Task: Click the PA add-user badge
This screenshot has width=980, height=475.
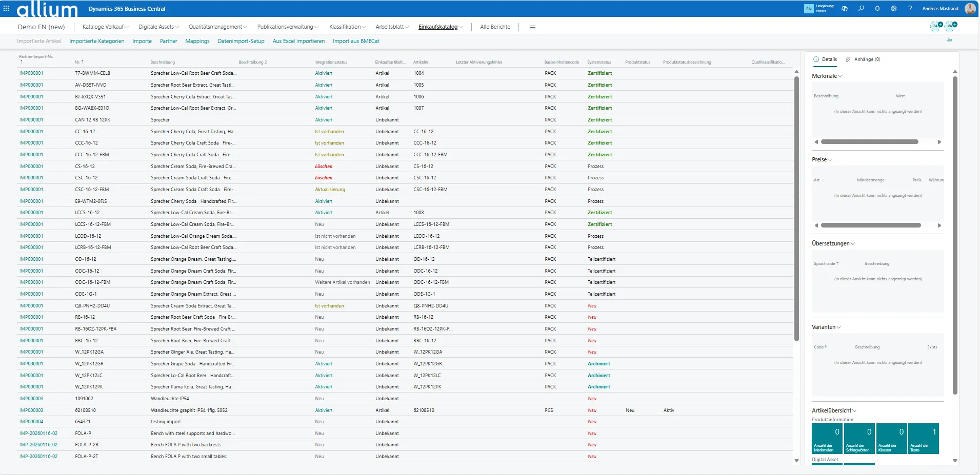Action: [x=936, y=26]
